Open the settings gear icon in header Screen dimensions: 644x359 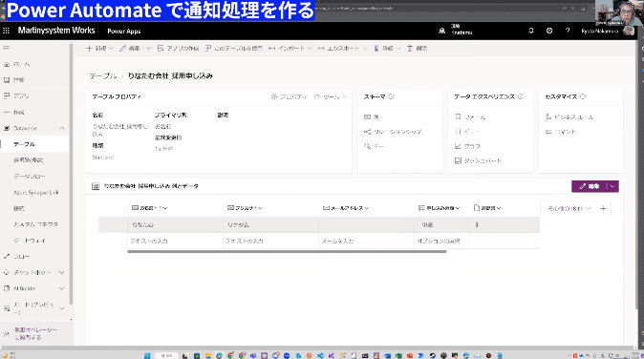click(549, 31)
